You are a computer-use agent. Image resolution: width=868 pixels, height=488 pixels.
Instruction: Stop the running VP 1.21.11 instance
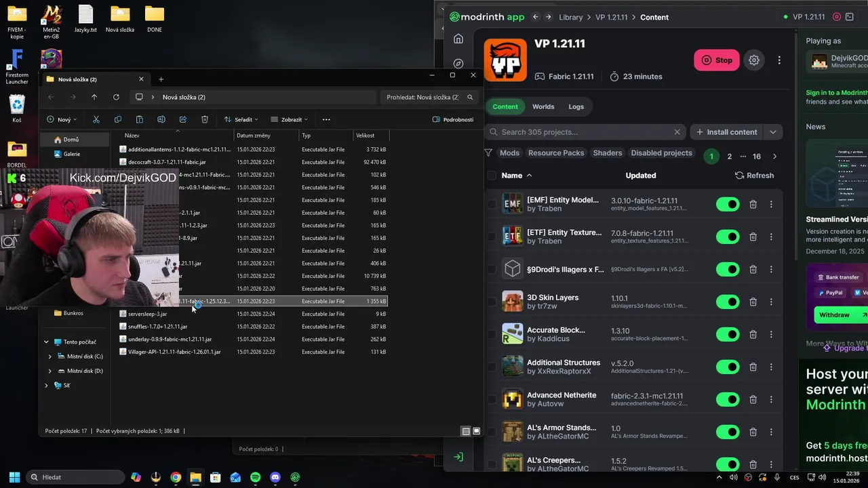point(717,60)
